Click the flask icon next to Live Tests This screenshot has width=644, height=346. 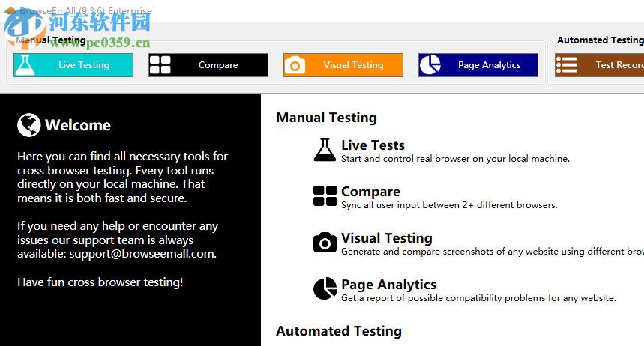tap(325, 149)
